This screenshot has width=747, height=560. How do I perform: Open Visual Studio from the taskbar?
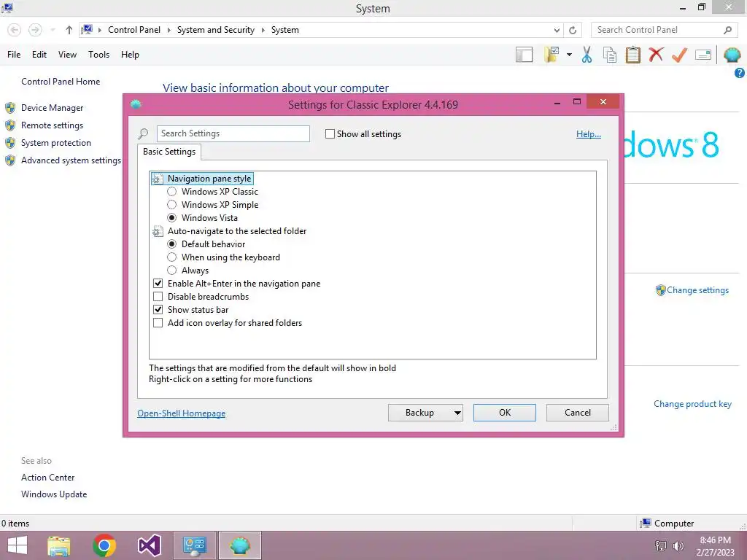coord(149,545)
